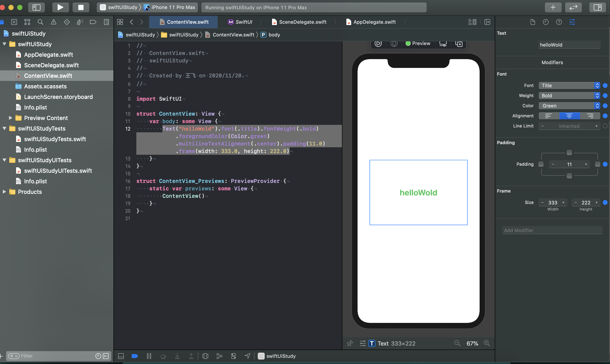Click the Run (play) button in toolbar

tap(60, 7)
